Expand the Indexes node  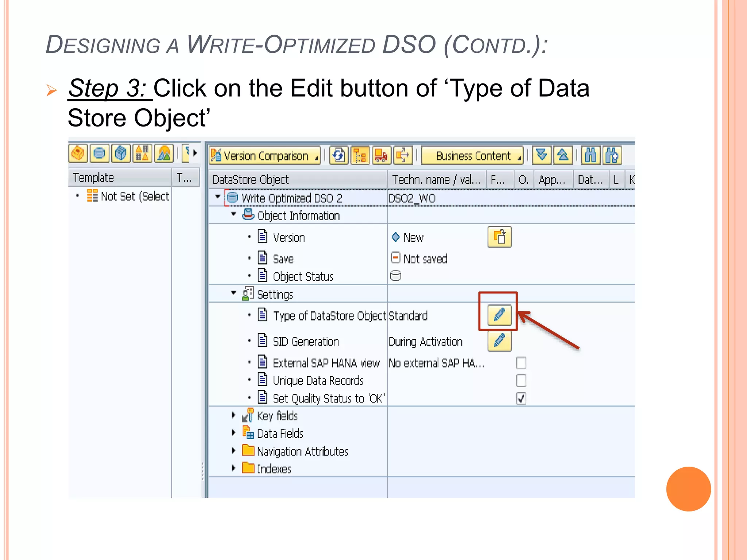tap(234, 468)
